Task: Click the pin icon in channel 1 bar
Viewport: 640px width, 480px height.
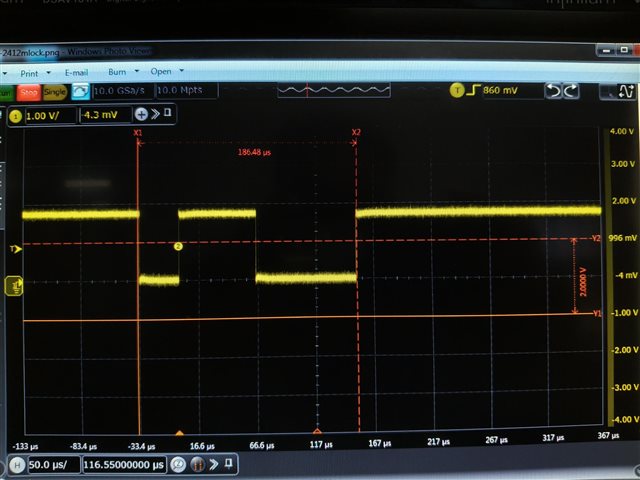Action: click(167, 112)
